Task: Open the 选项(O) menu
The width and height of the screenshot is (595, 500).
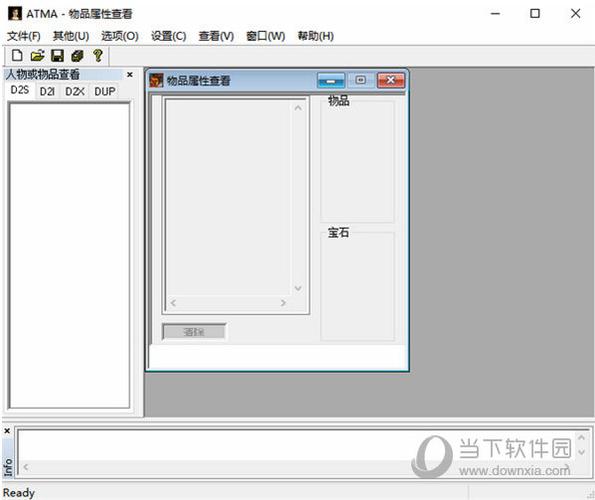Action: [120, 36]
